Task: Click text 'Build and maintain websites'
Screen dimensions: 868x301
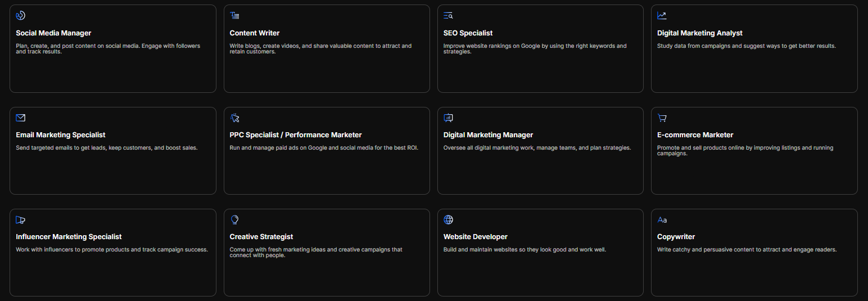Action: pos(481,250)
